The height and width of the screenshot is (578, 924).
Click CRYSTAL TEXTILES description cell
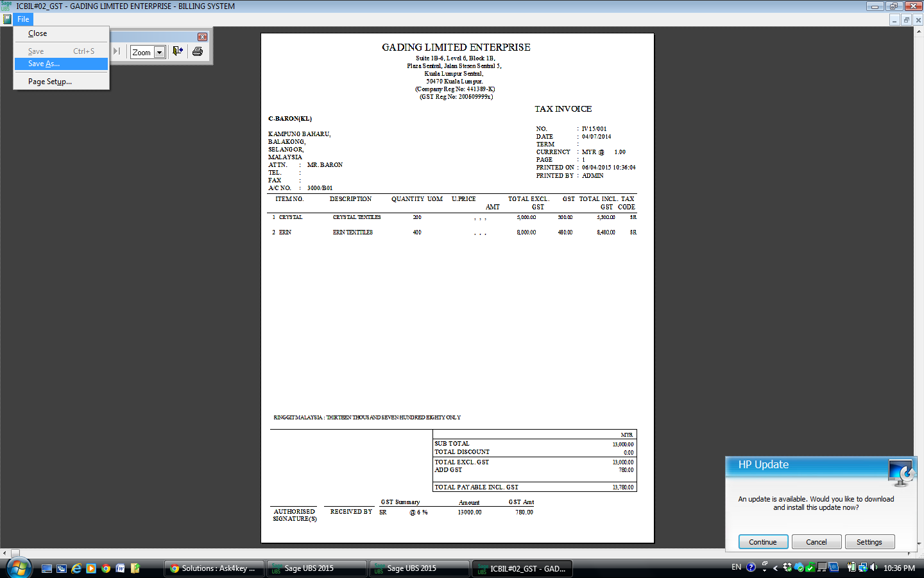tap(357, 218)
